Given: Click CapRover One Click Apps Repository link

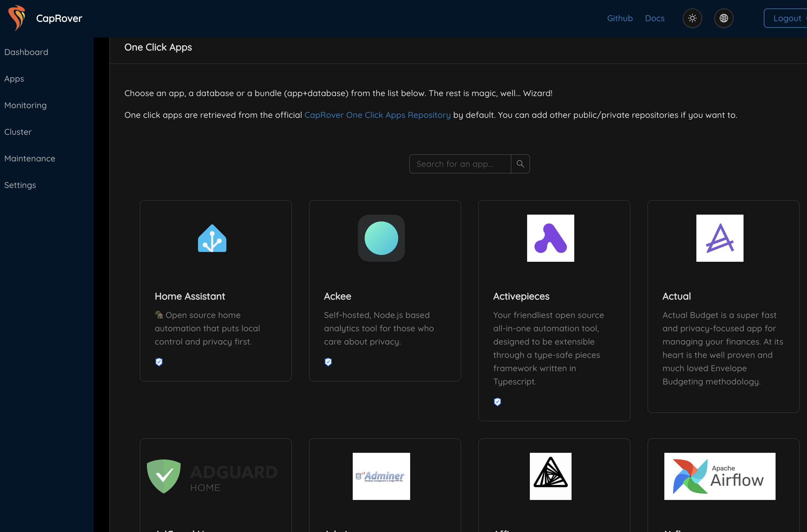Looking at the screenshot, I should [x=377, y=115].
